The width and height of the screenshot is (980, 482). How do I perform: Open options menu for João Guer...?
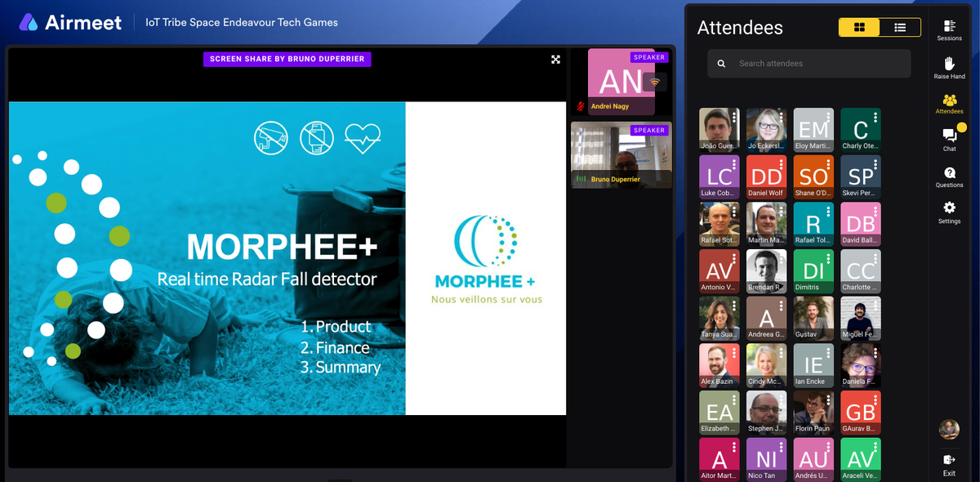click(x=734, y=117)
